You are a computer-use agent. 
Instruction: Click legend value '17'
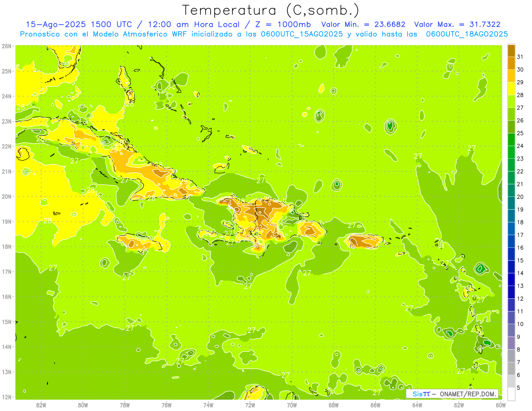coord(520,235)
